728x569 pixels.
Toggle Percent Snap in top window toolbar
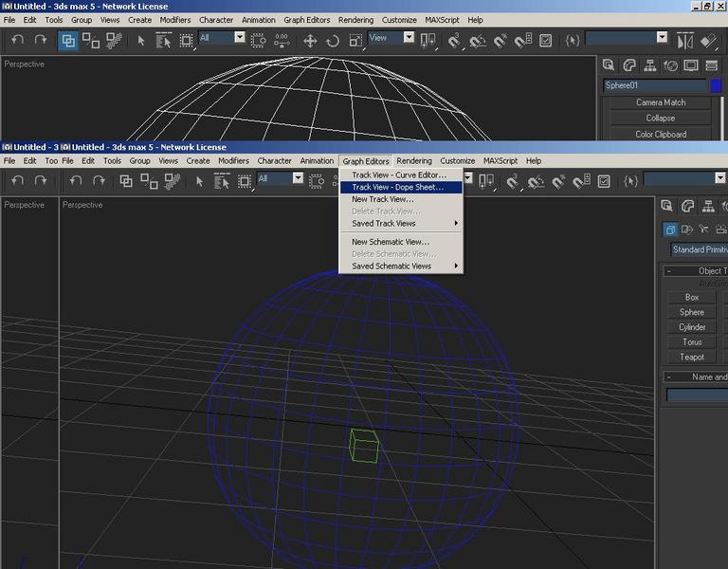pyautogui.click(x=500, y=41)
